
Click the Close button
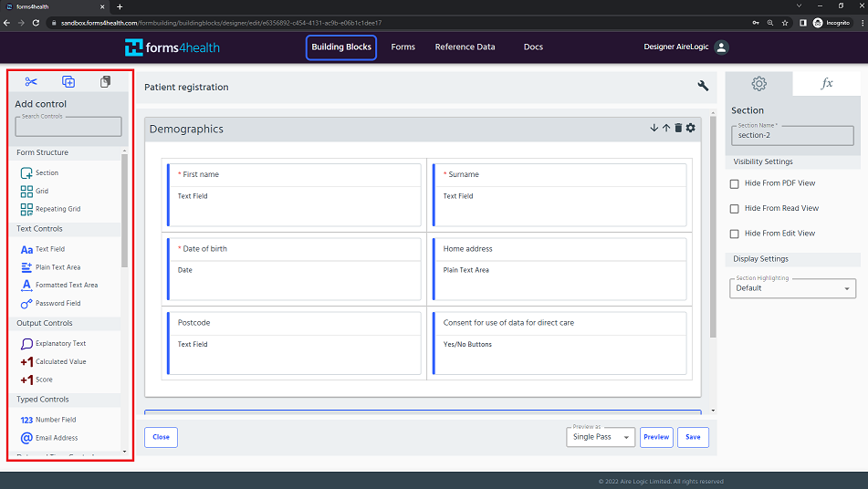pyautogui.click(x=161, y=437)
